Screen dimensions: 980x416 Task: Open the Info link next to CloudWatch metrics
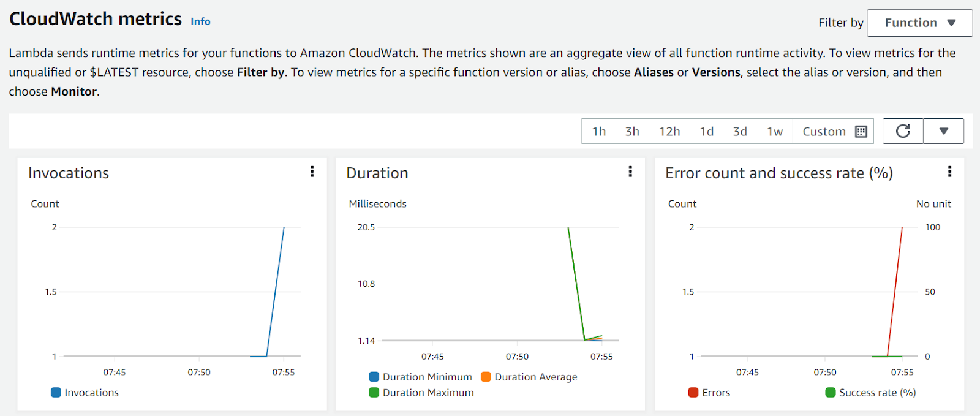tap(200, 21)
